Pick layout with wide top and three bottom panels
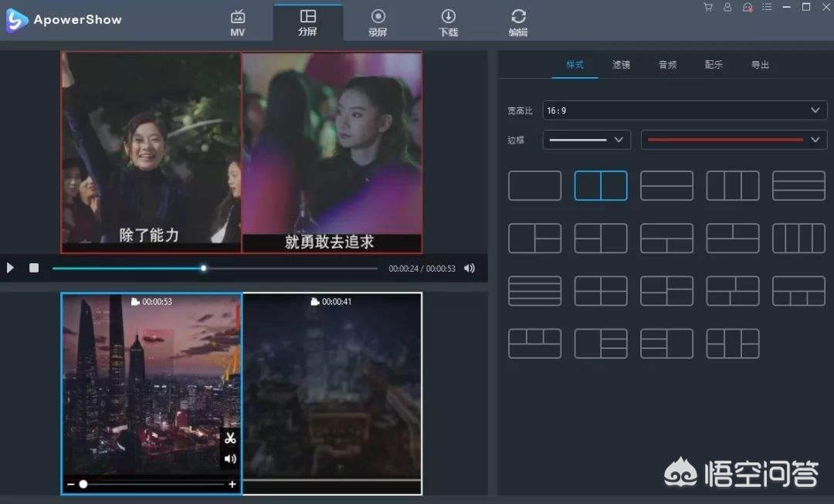 [798, 291]
